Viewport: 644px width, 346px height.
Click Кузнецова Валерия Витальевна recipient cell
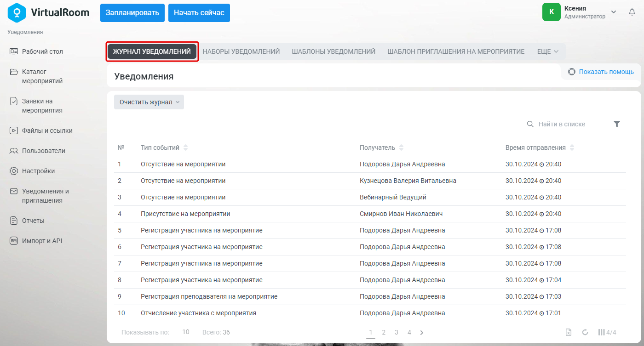pos(408,181)
